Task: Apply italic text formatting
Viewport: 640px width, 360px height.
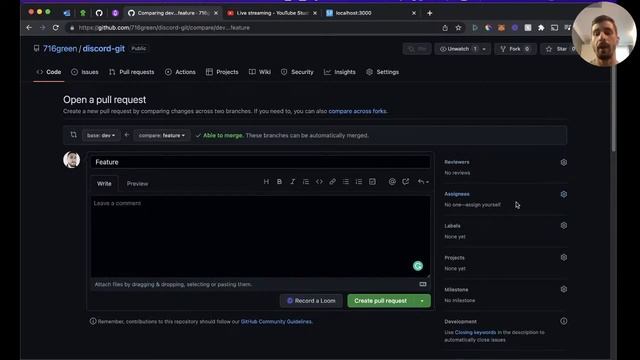Action: [292, 182]
